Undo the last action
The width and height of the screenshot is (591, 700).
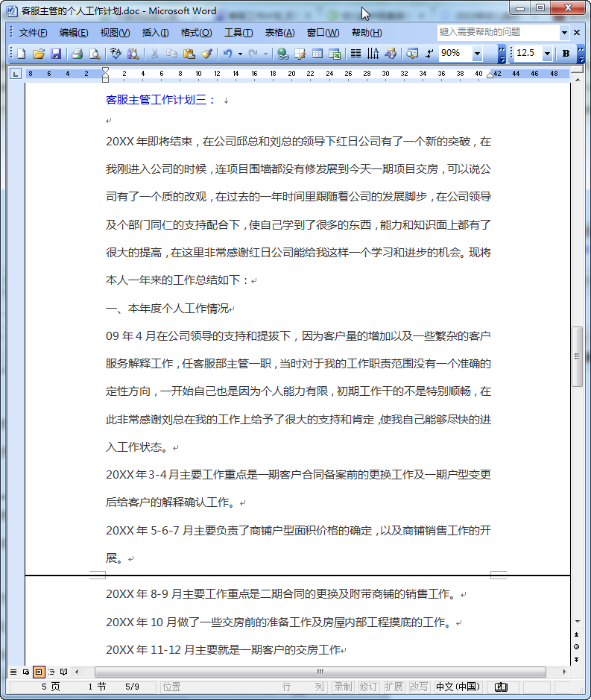coord(227,54)
